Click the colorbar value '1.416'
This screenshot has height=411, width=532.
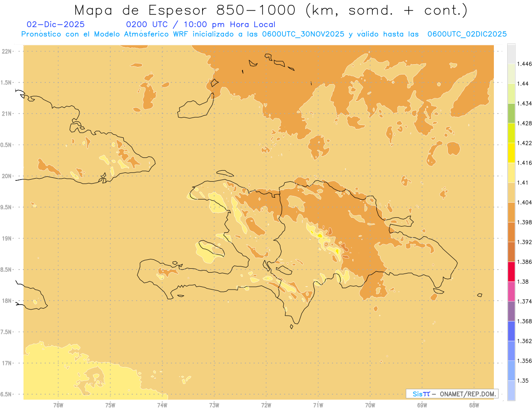(x=525, y=163)
